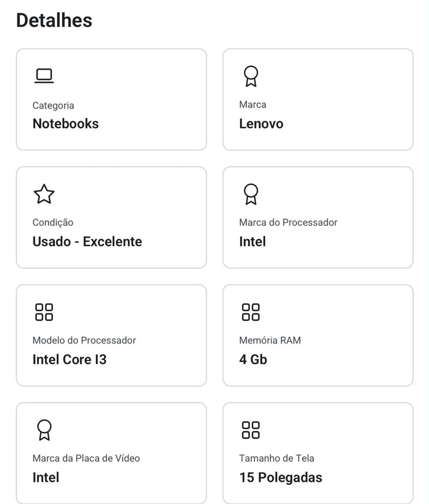This screenshot has width=429, height=504.
Task: Click the ribbon badge icon above Marca
Action: coord(251,76)
